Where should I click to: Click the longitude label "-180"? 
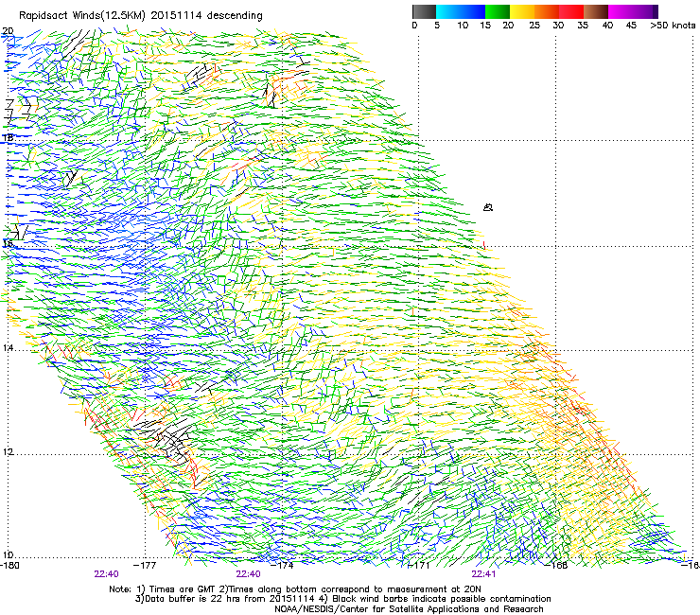click(x=9, y=566)
